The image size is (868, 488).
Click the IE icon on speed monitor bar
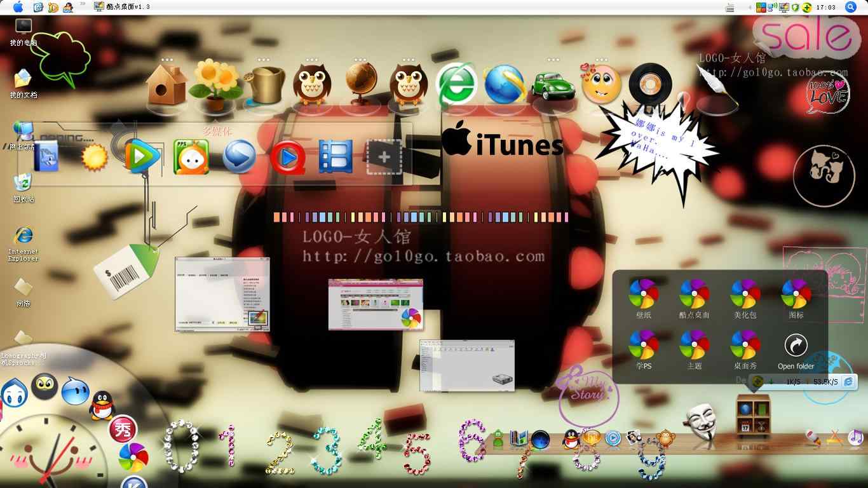(848, 382)
